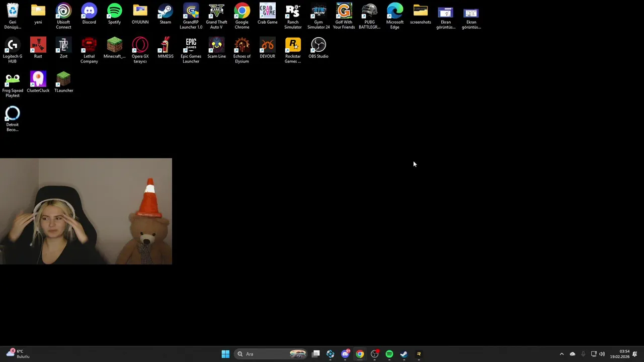
Task: Select the Google Chrome desktop shortcut
Action: pos(242,16)
